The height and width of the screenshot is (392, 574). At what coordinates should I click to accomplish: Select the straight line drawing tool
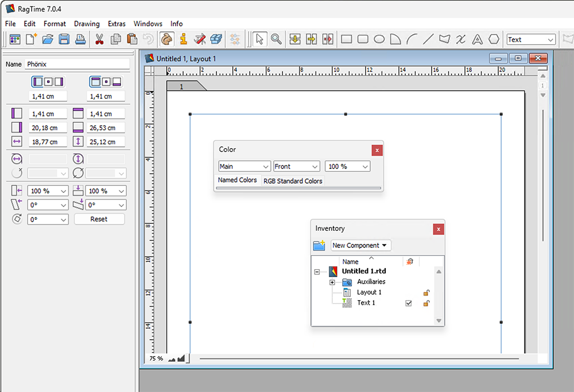(428, 40)
